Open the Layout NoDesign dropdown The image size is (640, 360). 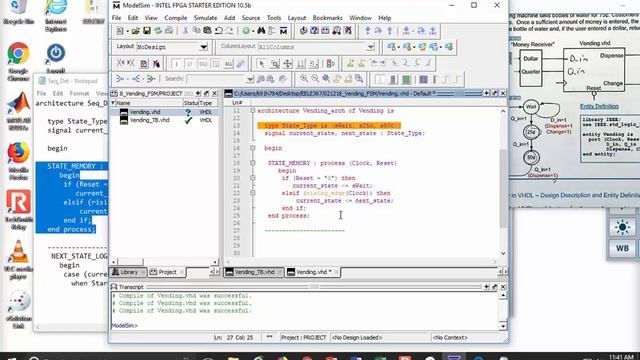pos(203,47)
